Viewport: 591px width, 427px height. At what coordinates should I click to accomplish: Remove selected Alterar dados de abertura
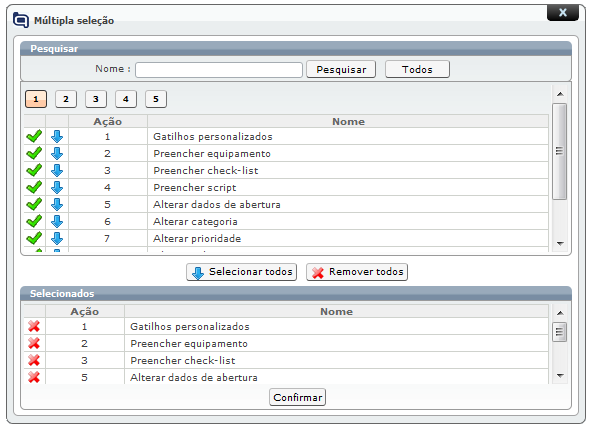[34, 377]
